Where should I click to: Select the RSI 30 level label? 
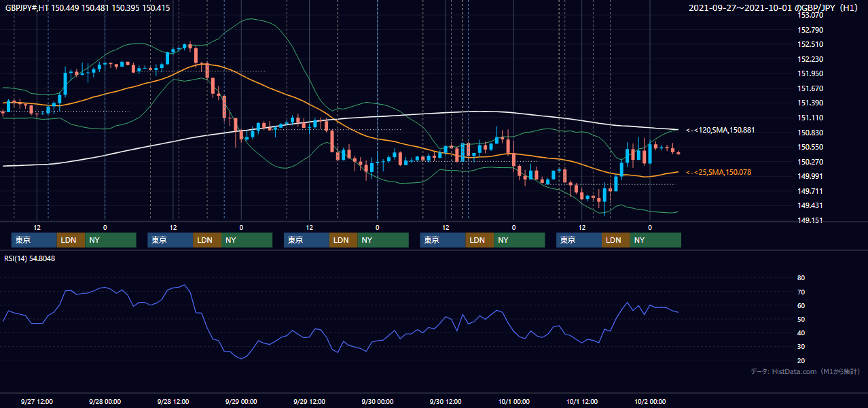801,346
